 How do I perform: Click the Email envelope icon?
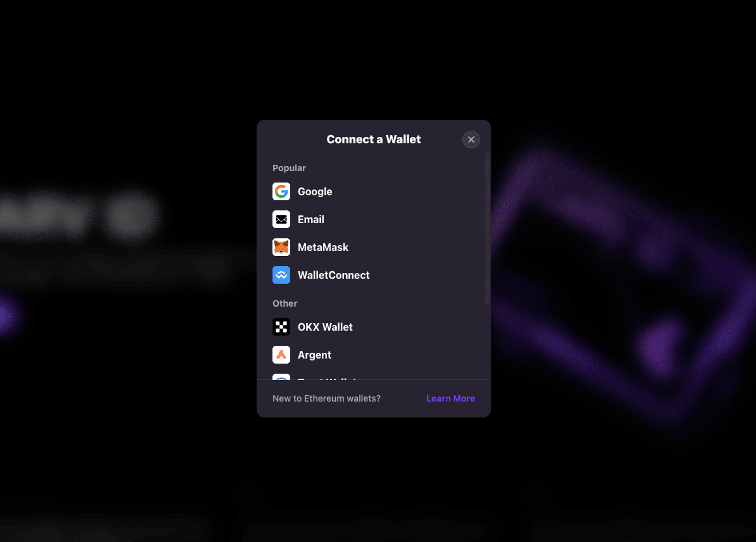281,219
